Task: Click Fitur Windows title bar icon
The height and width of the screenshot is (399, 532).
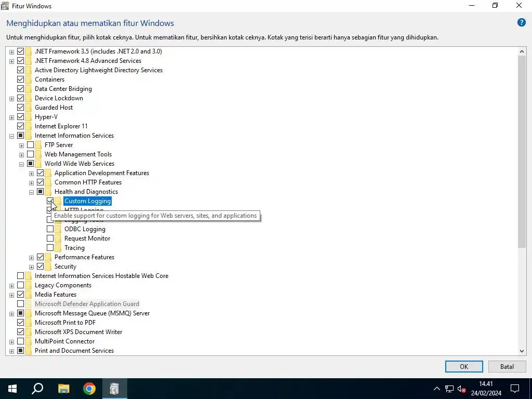Action: [x=5, y=6]
